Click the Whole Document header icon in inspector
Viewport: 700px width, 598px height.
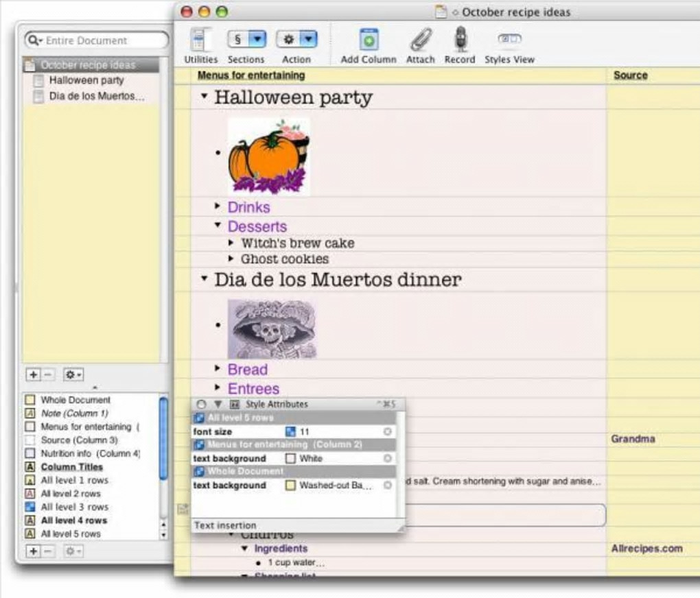199,472
